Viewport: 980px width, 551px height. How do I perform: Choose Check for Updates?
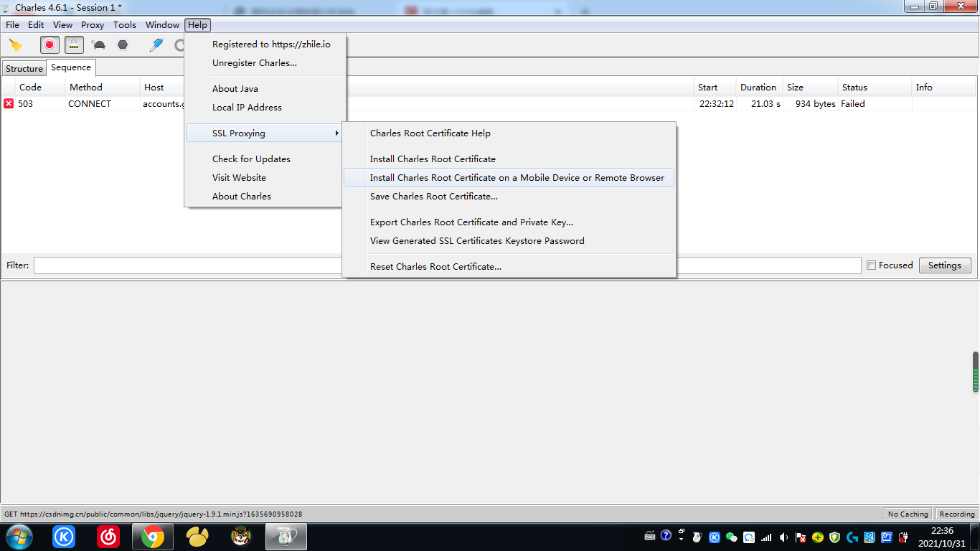tap(264, 159)
